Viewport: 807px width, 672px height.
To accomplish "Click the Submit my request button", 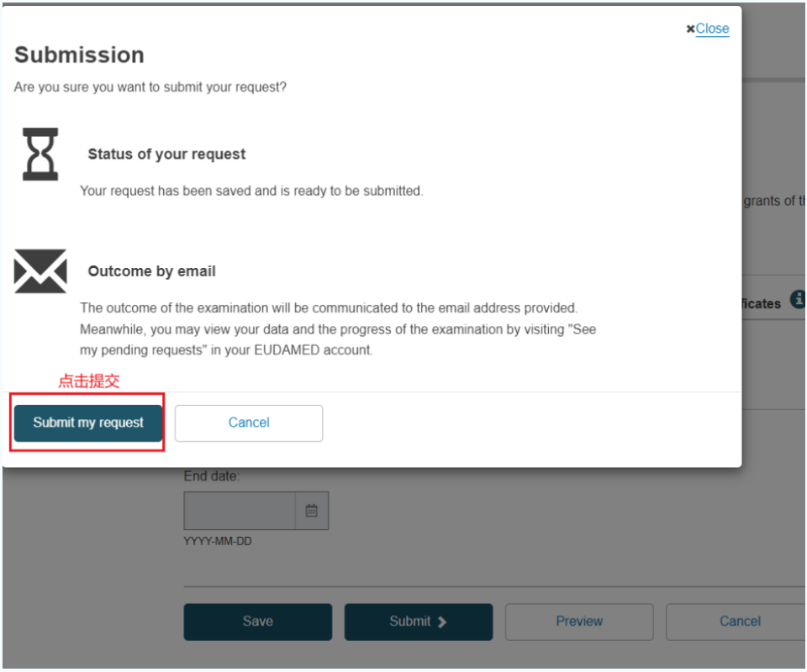I will (88, 423).
